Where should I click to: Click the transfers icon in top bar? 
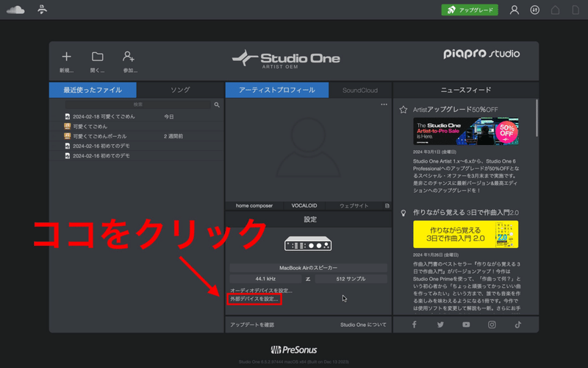coord(535,10)
